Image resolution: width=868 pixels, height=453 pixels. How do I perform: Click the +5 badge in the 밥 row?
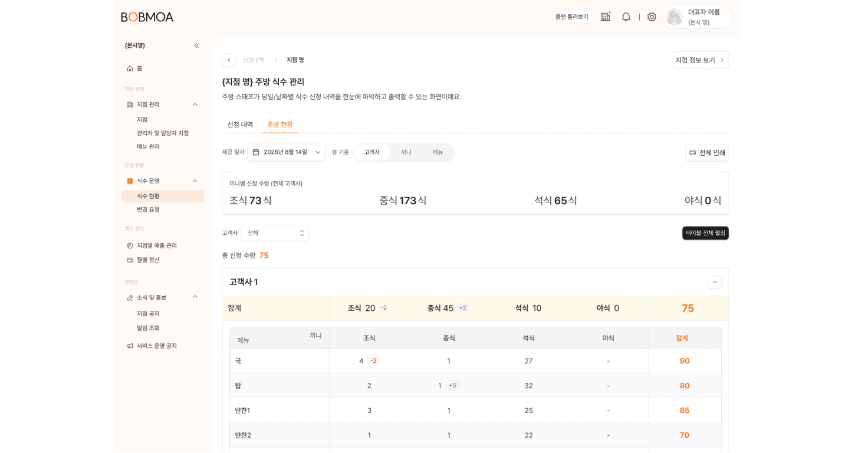point(453,386)
